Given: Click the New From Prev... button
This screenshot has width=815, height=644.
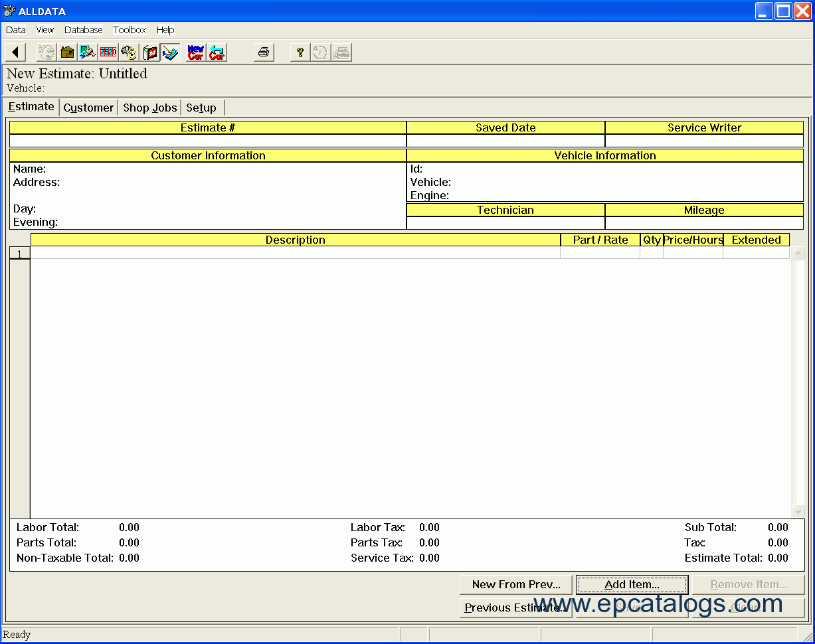Looking at the screenshot, I should [x=516, y=585].
